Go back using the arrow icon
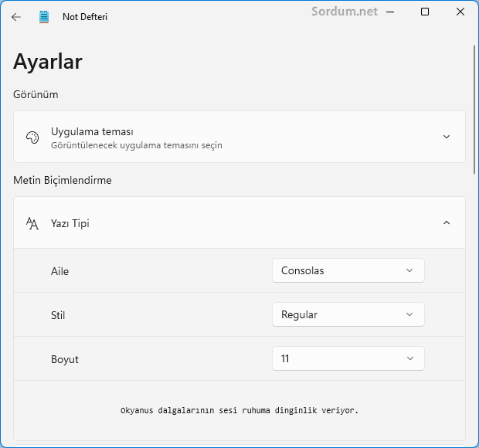Screen dimensions: 479x448 tap(16, 16)
